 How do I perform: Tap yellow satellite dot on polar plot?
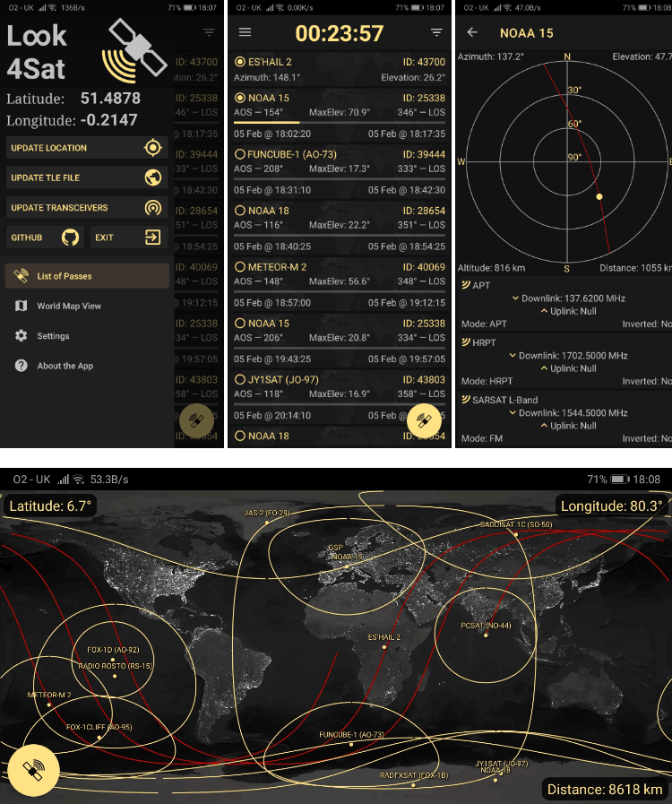(x=599, y=196)
